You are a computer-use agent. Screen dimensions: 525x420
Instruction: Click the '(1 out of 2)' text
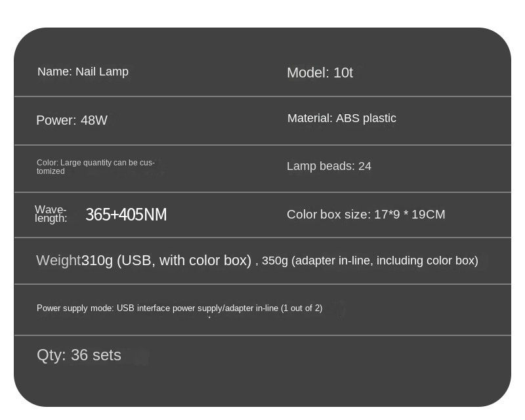301,308
